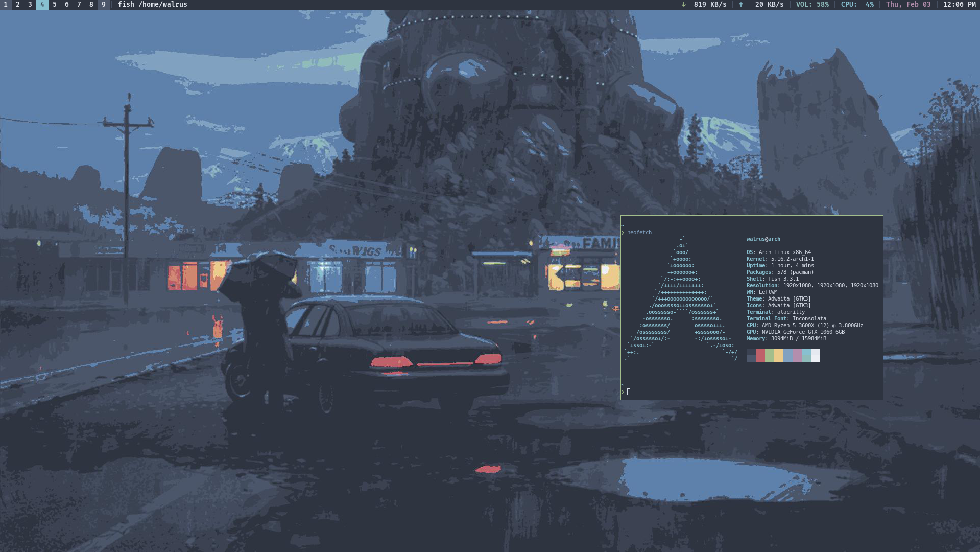Click the 'Memory: 3094MiB / 15984MiB' line
Image resolution: width=980 pixels, height=552 pixels.
tap(786, 339)
